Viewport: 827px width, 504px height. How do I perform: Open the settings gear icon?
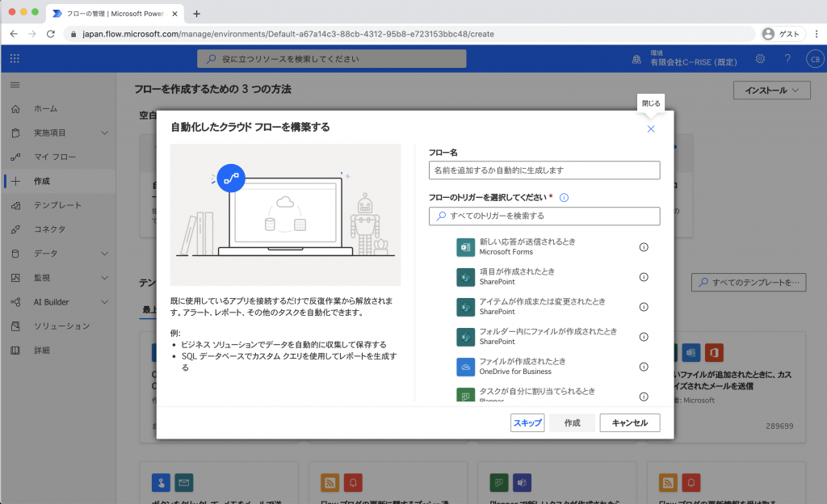(760, 58)
